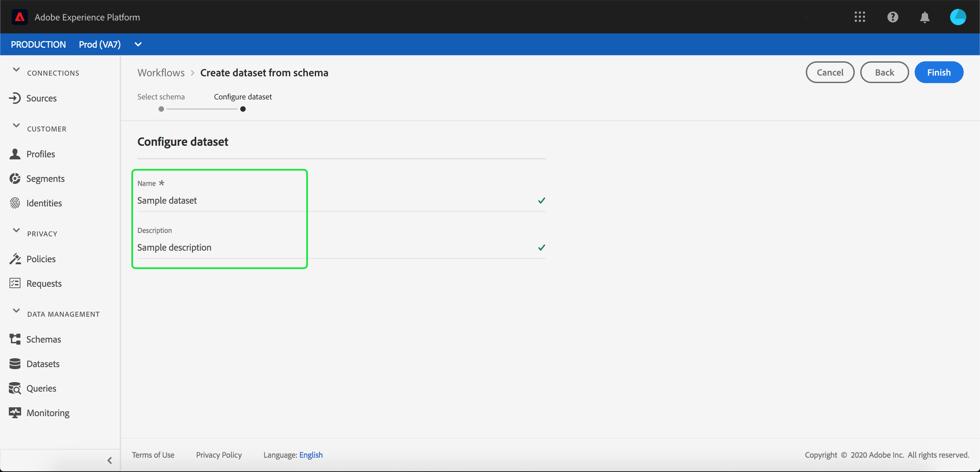The image size is (980, 472).
Task: Open Segments in the sidebar
Action: 45,178
